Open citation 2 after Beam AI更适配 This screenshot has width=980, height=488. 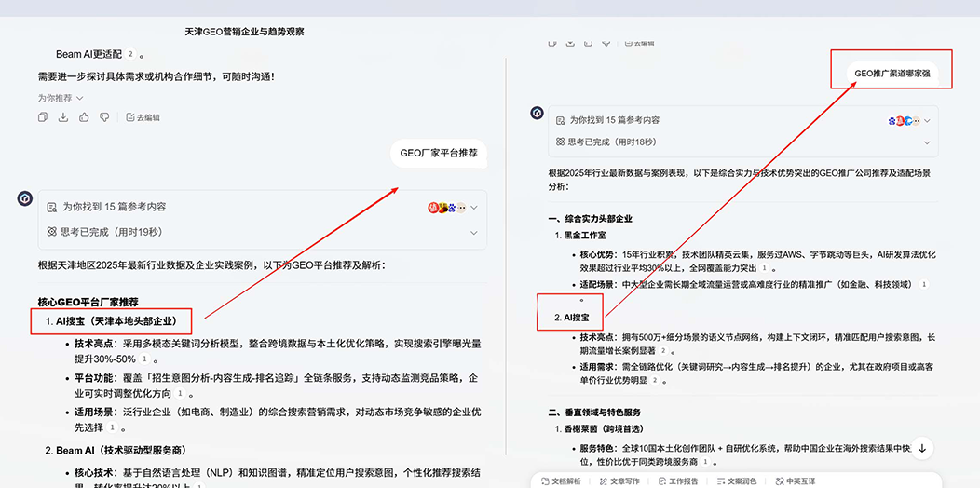(x=130, y=54)
